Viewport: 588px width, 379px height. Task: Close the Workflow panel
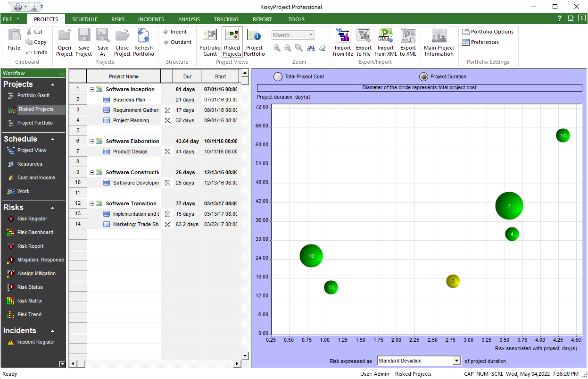coord(61,73)
